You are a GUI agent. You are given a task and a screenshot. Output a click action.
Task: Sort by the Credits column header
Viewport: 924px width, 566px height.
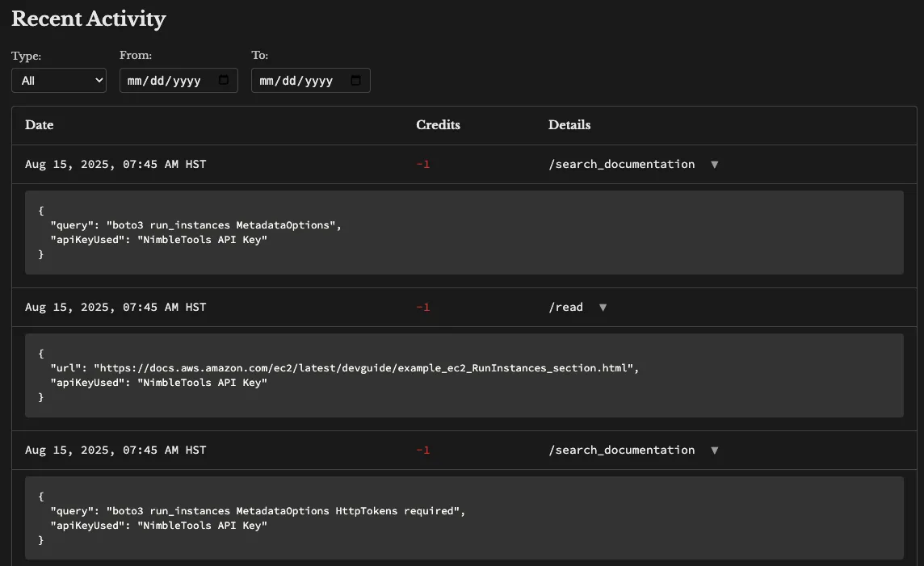click(x=438, y=125)
